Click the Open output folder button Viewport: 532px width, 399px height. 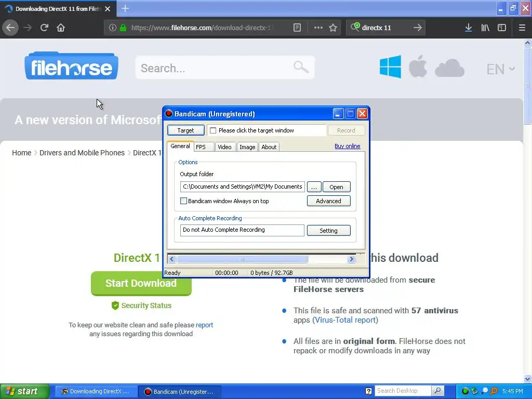tap(336, 187)
